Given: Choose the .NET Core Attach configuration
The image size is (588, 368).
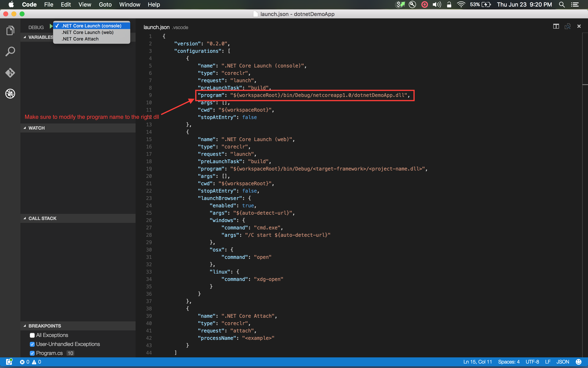Looking at the screenshot, I should point(92,39).
